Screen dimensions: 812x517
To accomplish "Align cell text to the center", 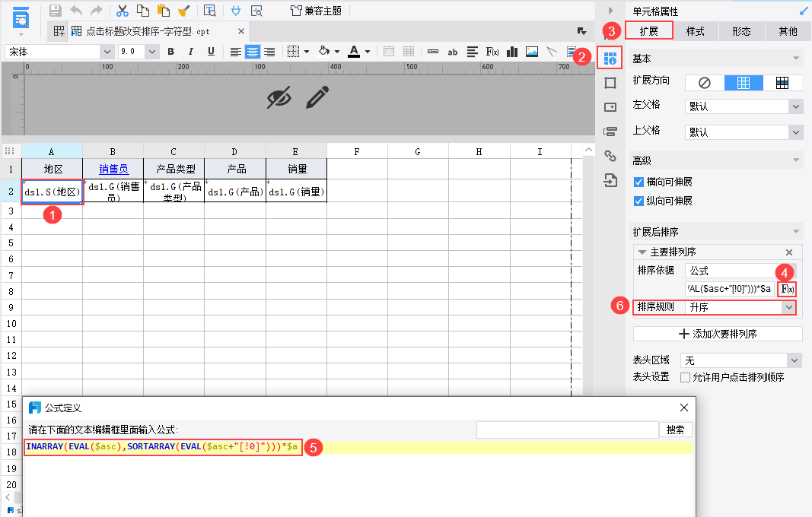I will (x=252, y=52).
